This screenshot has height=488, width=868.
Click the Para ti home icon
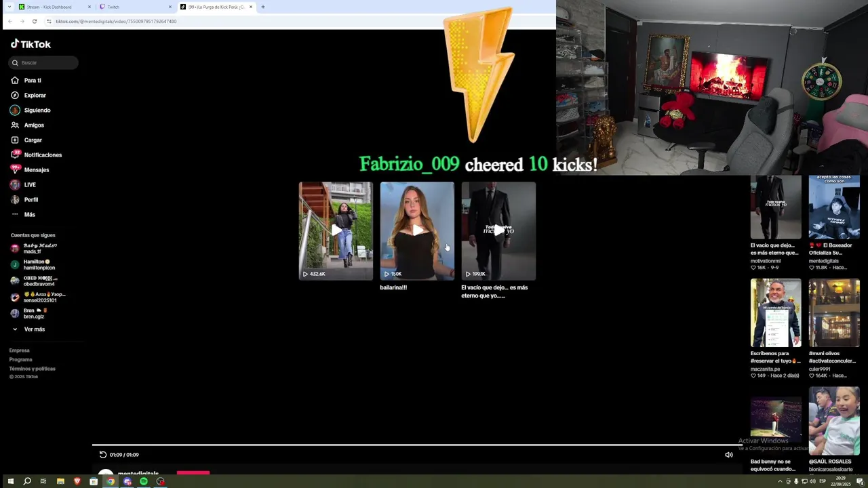(x=15, y=81)
